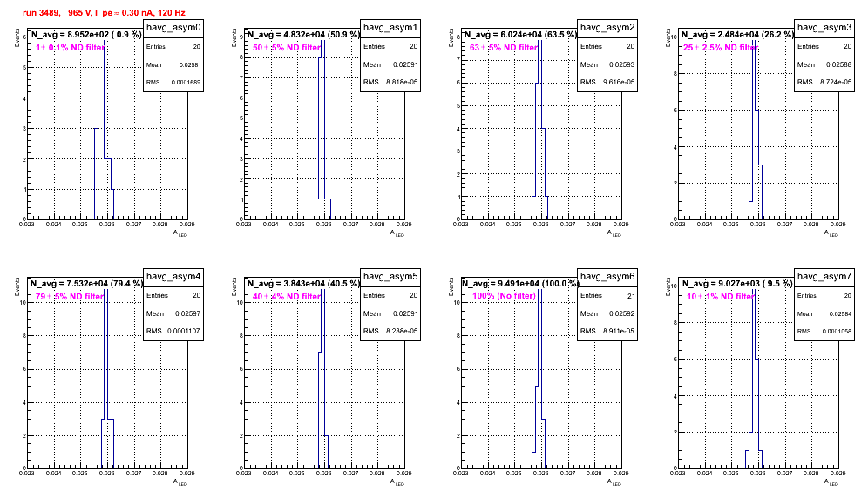Click RMS 8.288e-05 in havg_asym5 stats
Screen dimensions: 868x498
tap(390, 332)
